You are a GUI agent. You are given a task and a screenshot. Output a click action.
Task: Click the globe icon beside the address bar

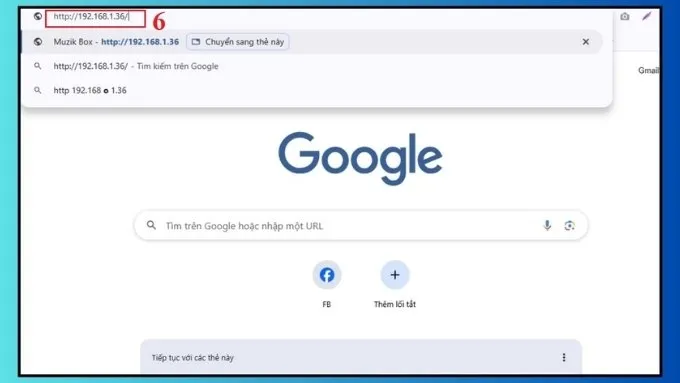(x=38, y=16)
